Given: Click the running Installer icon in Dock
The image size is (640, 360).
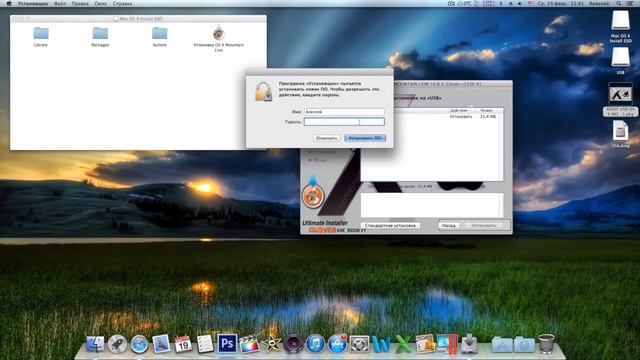Looking at the screenshot, I should coord(469,344).
